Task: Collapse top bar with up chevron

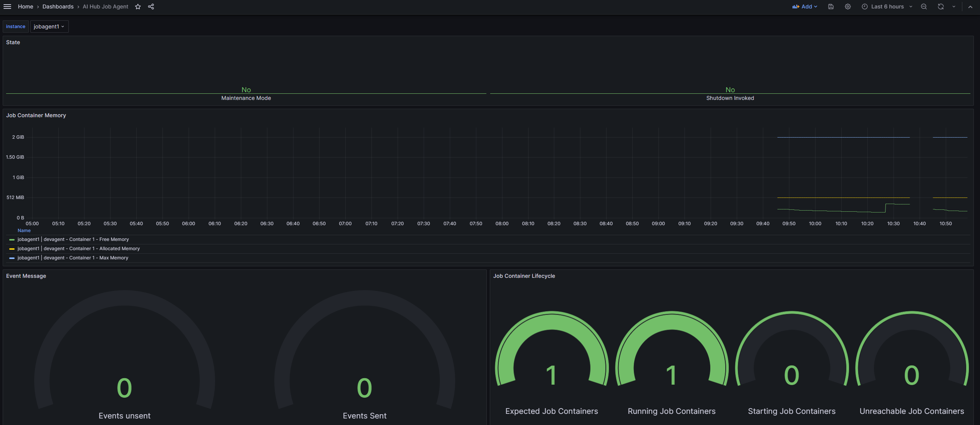Action: 970,7
